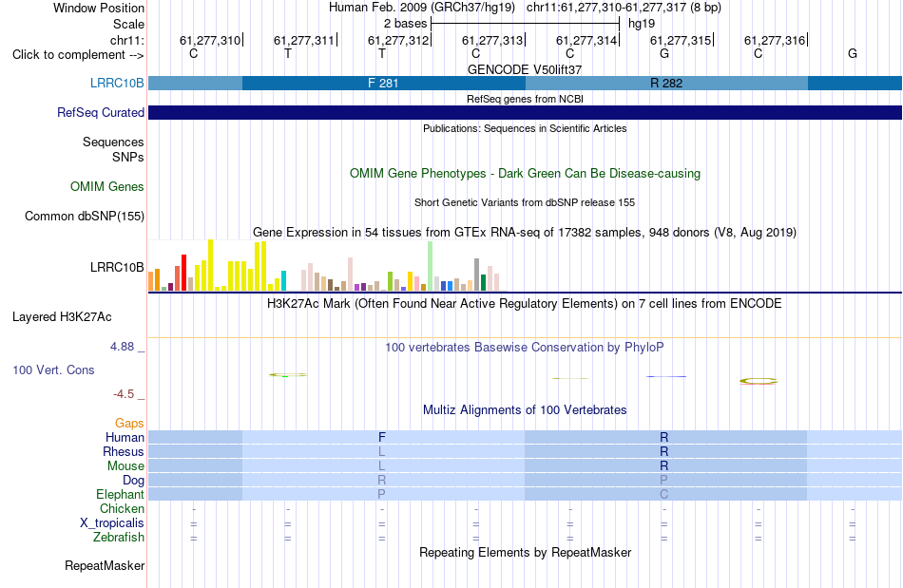Click the Chicken species row label
This screenshot has height=588, width=903.
[x=122, y=508]
